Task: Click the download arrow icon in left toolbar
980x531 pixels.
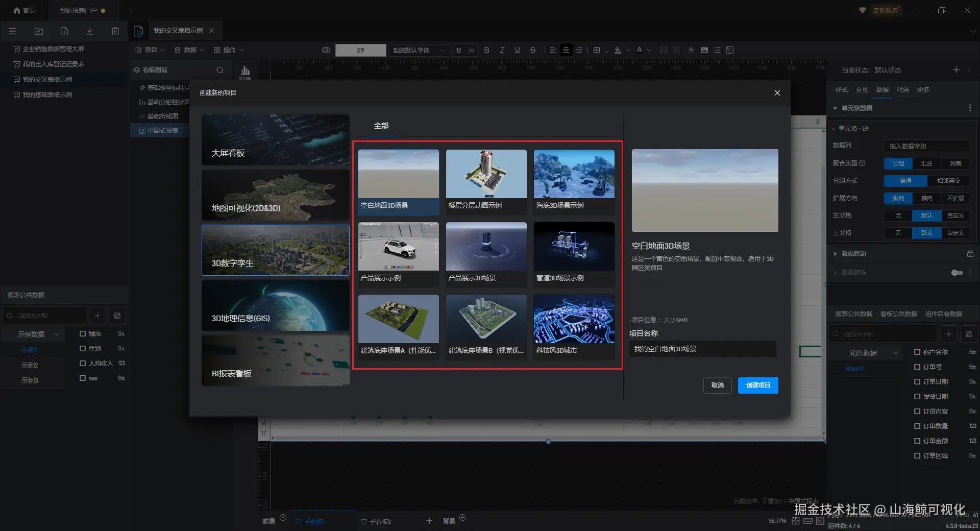Action: [x=90, y=31]
